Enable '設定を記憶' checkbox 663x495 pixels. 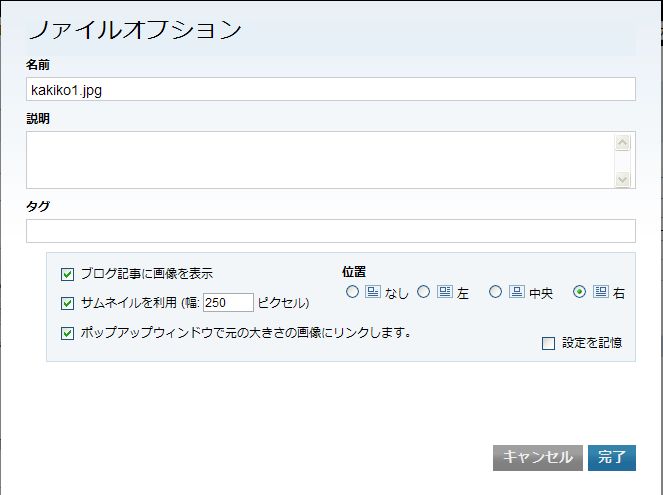click(548, 343)
